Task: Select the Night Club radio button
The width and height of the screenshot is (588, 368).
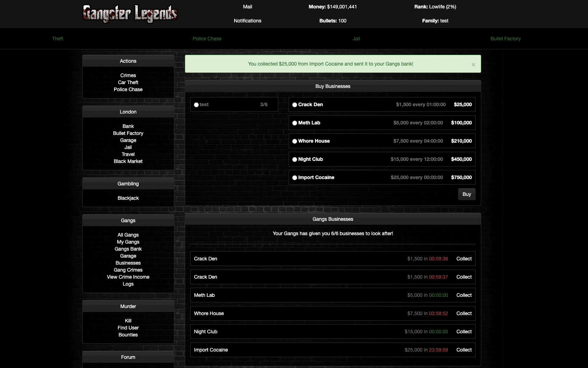Action: [x=295, y=159]
